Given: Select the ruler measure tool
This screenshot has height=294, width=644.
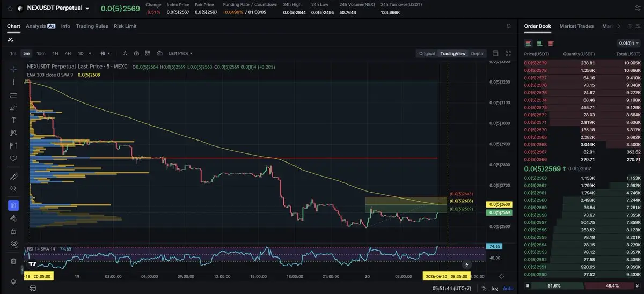Looking at the screenshot, I should click(13, 176).
